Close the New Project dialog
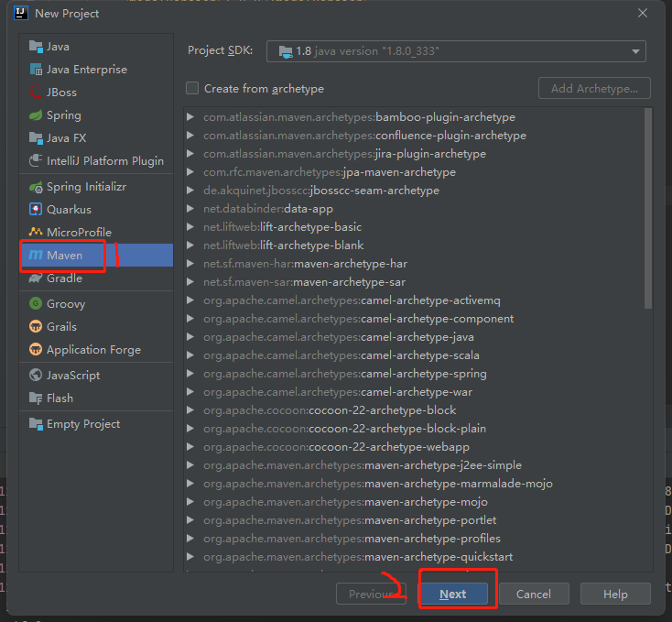 tap(643, 14)
